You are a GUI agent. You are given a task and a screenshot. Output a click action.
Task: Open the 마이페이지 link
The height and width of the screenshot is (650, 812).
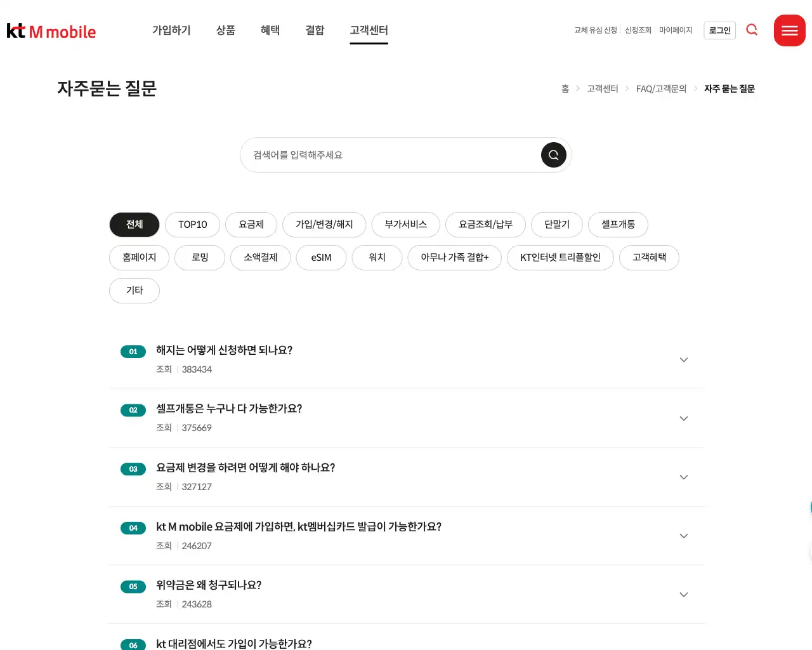coord(676,30)
